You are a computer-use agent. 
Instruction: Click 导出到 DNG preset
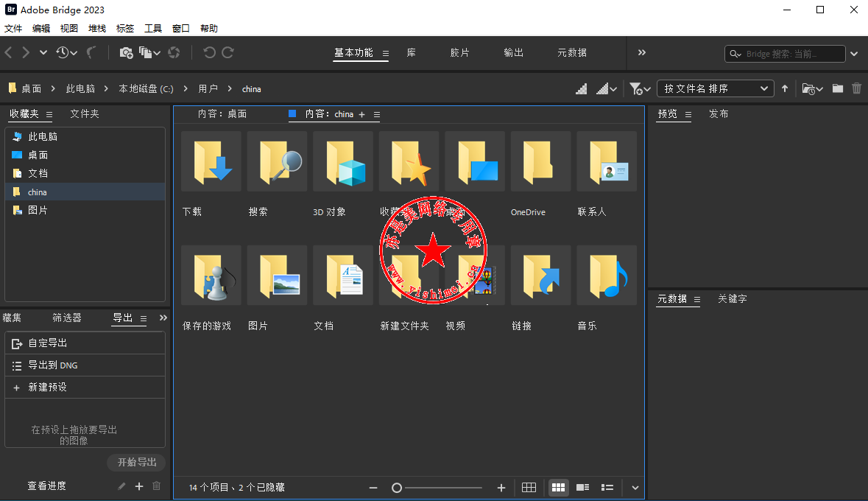click(x=85, y=365)
